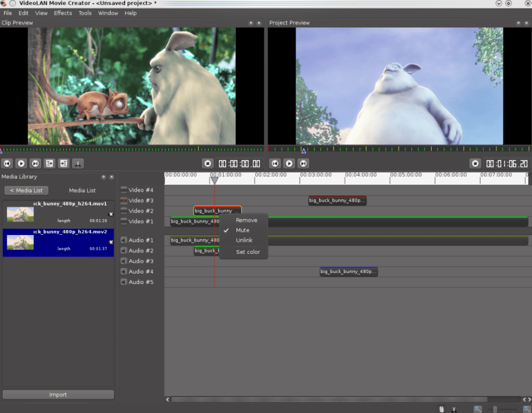Viewport: 532px width, 413px height.
Task: Go to previous frame in Project Preview
Action: click(x=275, y=164)
